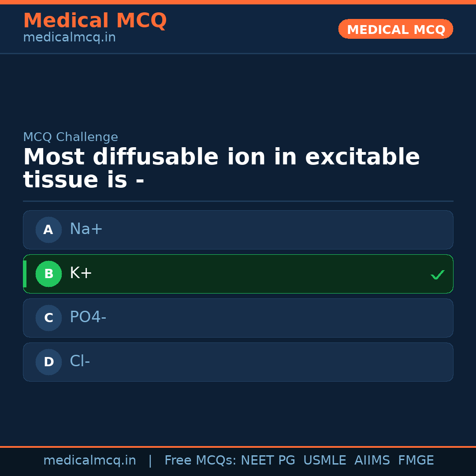The width and height of the screenshot is (476, 476).
Task: Visit medicalmcq.in link under the title
Action: click(x=69, y=37)
